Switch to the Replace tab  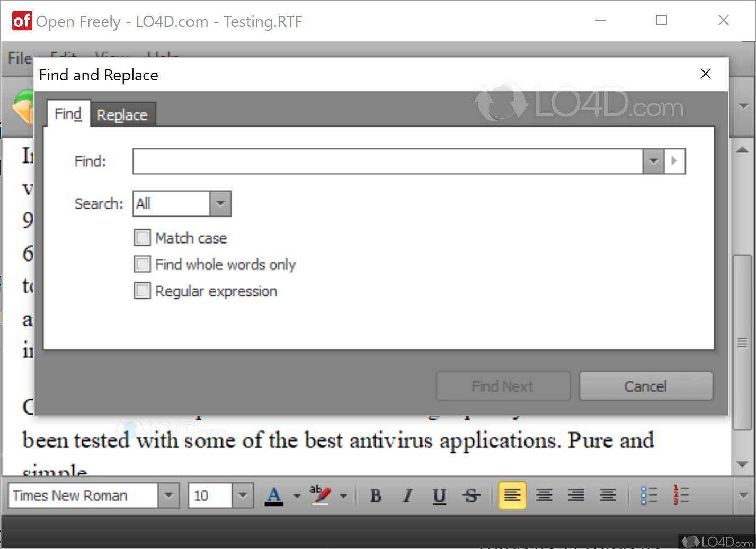(122, 114)
